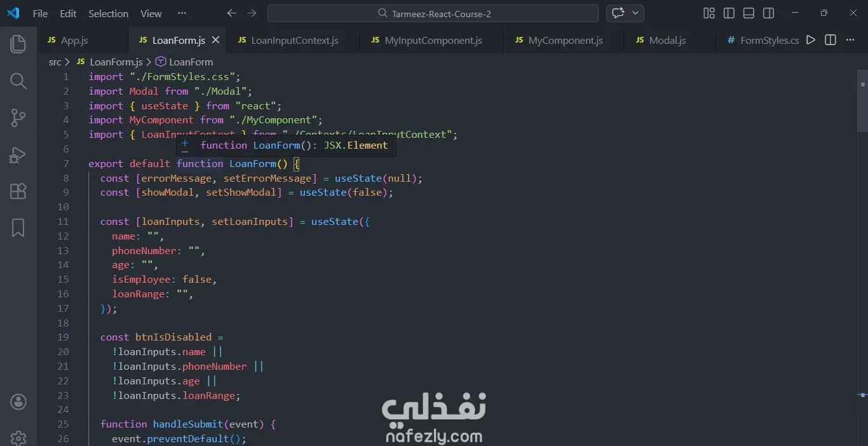Switch to the LoanInputContext.js tab
Image resolution: width=868 pixels, height=446 pixels.
point(294,40)
